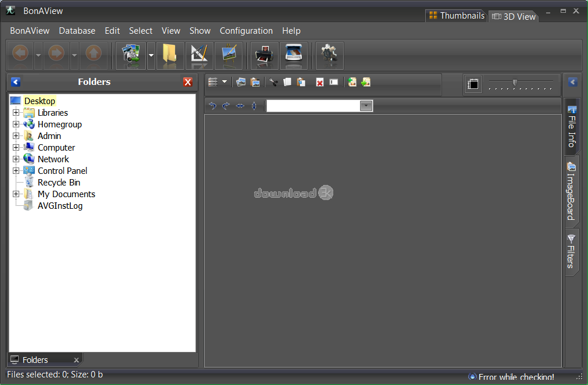
Task: Expand the Admin tree node
Action: tap(16, 136)
